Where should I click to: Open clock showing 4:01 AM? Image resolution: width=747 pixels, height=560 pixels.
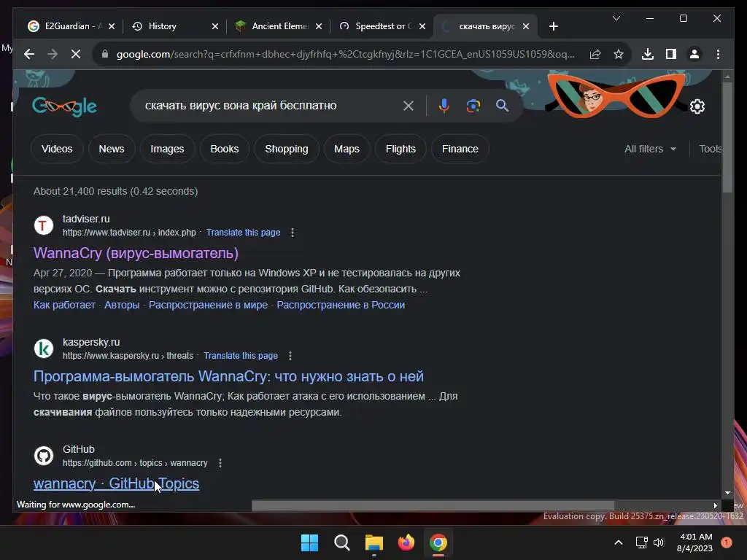pyautogui.click(x=695, y=542)
